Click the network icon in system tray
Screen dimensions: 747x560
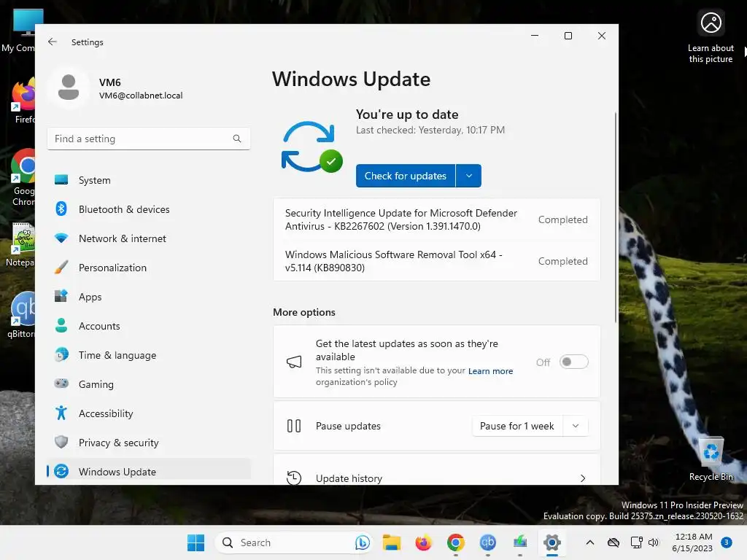tap(636, 542)
